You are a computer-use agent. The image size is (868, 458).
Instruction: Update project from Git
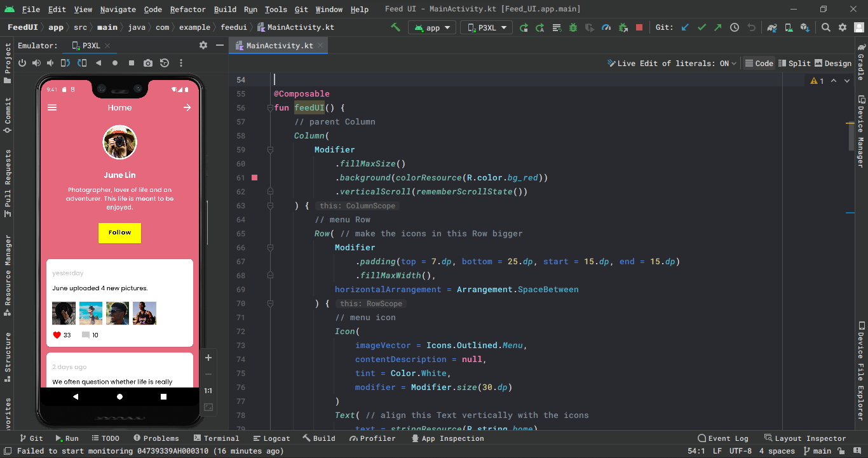click(x=684, y=27)
